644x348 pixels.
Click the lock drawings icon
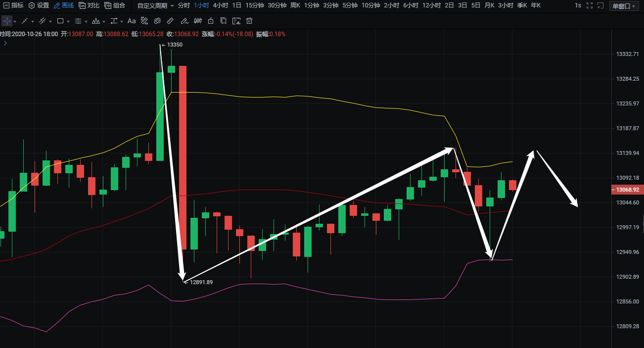click(x=211, y=21)
